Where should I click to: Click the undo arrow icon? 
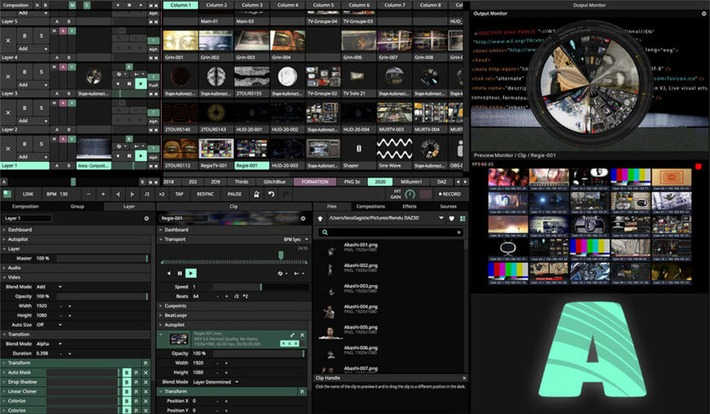point(271,194)
